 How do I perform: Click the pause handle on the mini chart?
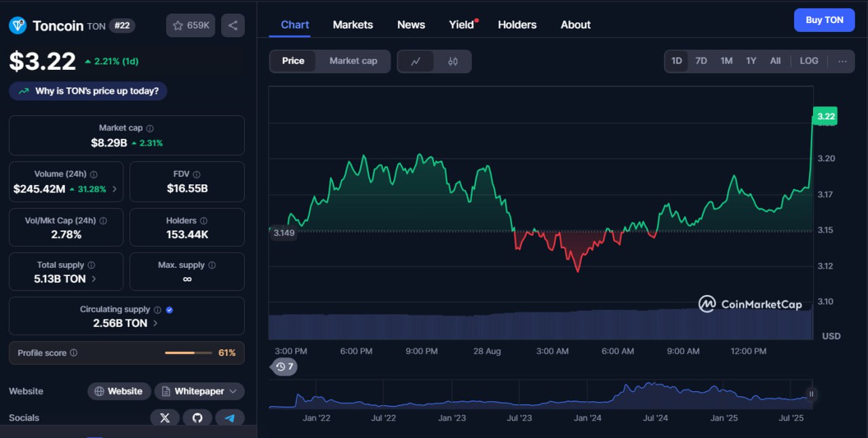pos(811,394)
